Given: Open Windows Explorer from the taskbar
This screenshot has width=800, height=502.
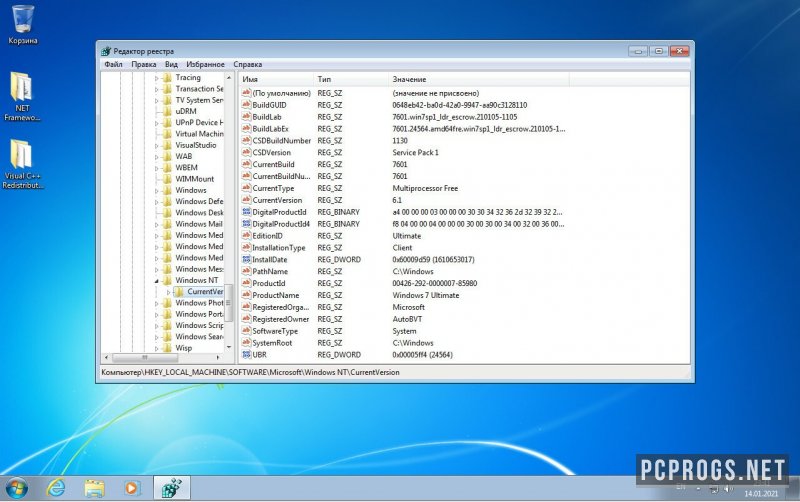Looking at the screenshot, I should click(x=94, y=488).
